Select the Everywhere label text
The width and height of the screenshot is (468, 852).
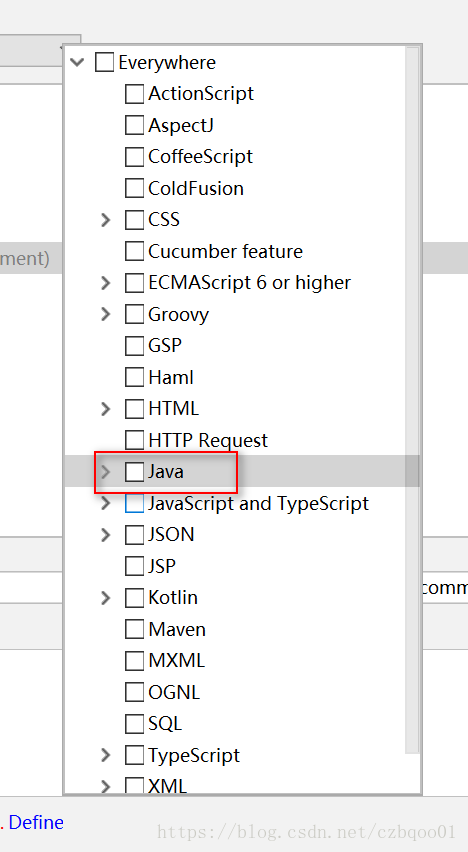click(167, 62)
